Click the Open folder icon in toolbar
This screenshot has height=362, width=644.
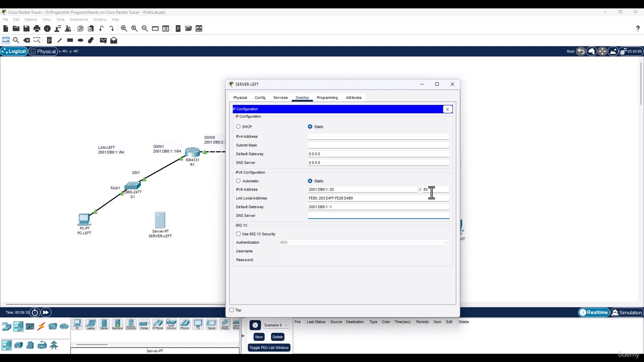tap(16, 29)
